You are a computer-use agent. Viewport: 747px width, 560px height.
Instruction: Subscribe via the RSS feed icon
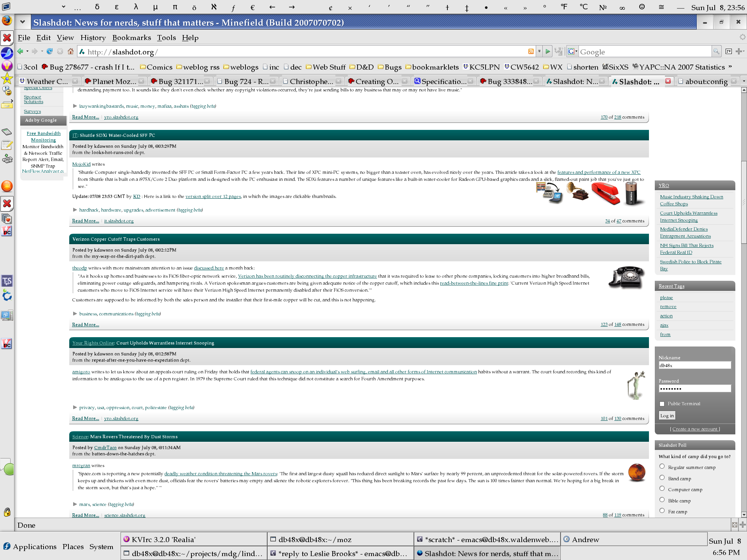tap(531, 51)
